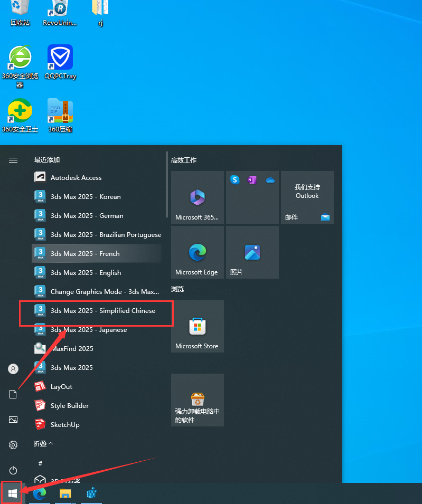Image resolution: width=422 pixels, height=504 pixels.
Task: Open MaxFind 2025 from the app list
Action: pyautogui.click(x=97, y=348)
